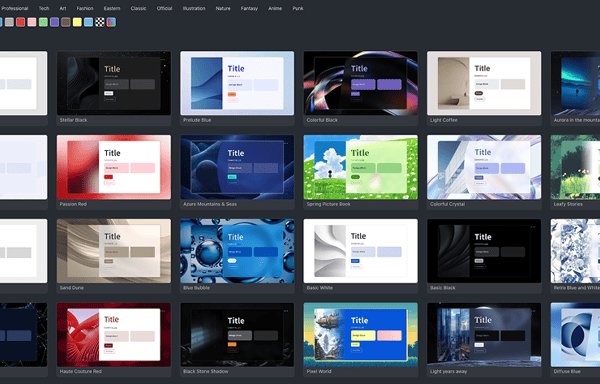This screenshot has width=600, height=384.
Task: Apply the Azure Mountains & Seas theme
Action: (x=237, y=172)
